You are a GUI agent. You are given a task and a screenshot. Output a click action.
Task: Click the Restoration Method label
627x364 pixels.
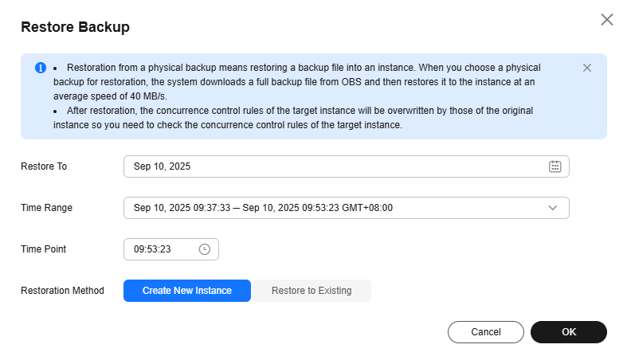point(62,291)
